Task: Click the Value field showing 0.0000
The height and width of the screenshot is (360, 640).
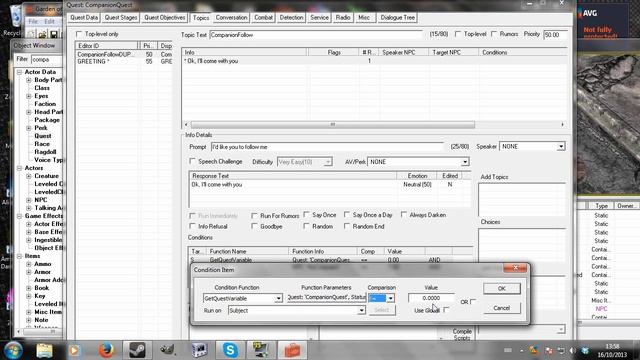Action: click(x=431, y=298)
